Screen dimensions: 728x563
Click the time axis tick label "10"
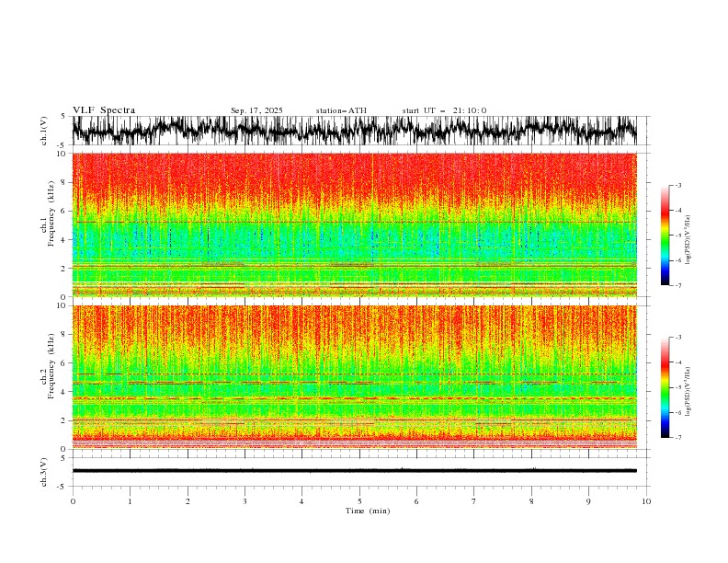(x=646, y=501)
